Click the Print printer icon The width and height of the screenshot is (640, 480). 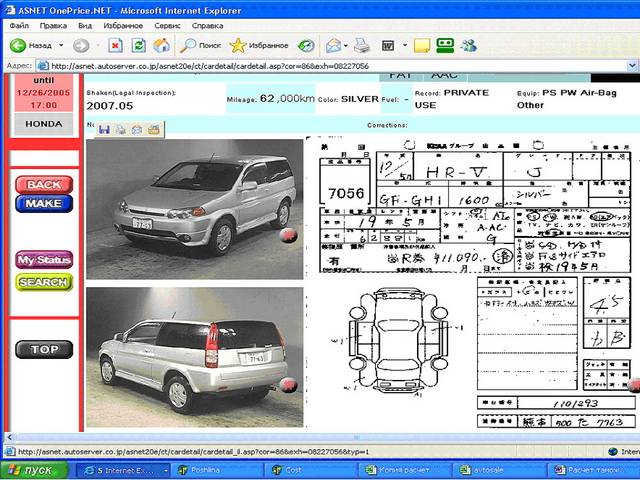click(x=362, y=45)
